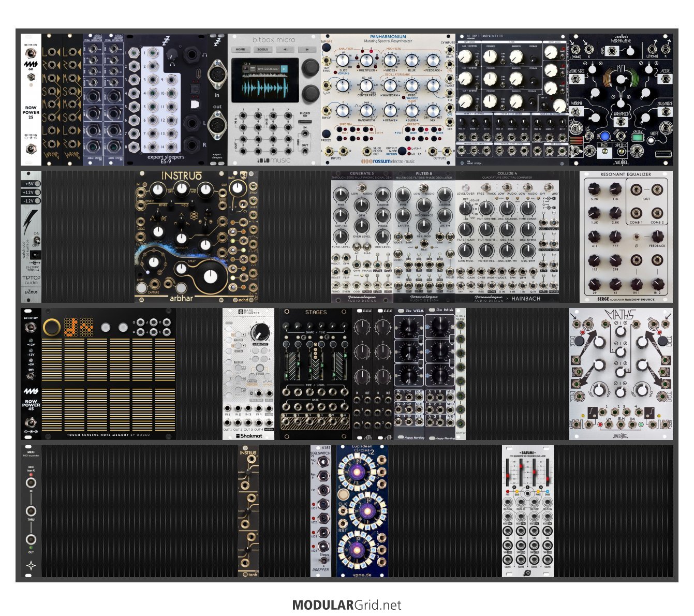Image resolution: width=694 pixels, height=616 pixels.
Task: Click the Panharmonium BANDWIDTH knob
Action: coord(366,111)
